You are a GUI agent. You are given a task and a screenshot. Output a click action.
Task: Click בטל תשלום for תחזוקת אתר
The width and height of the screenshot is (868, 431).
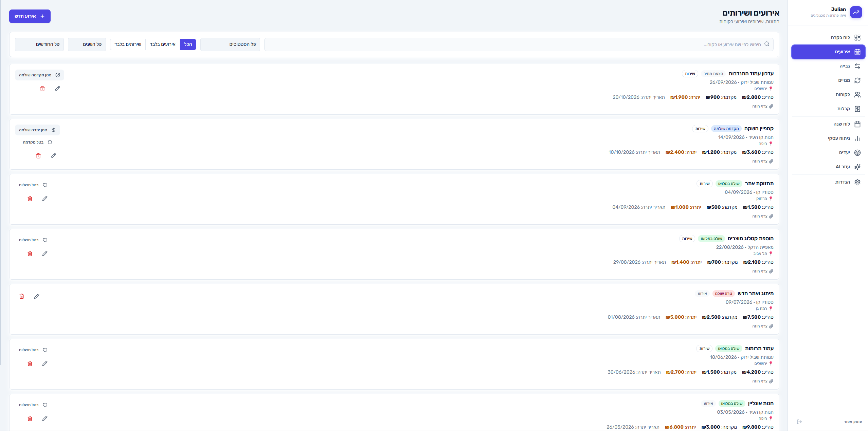pos(33,185)
